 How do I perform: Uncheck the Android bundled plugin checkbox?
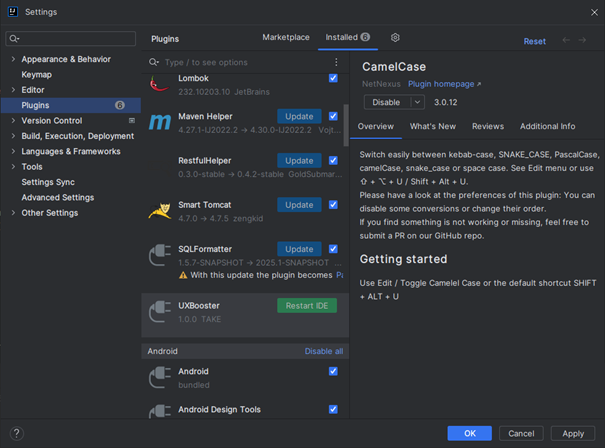[333, 371]
